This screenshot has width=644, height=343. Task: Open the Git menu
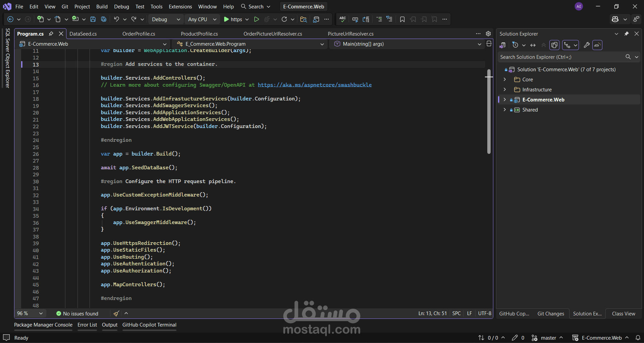(x=65, y=7)
